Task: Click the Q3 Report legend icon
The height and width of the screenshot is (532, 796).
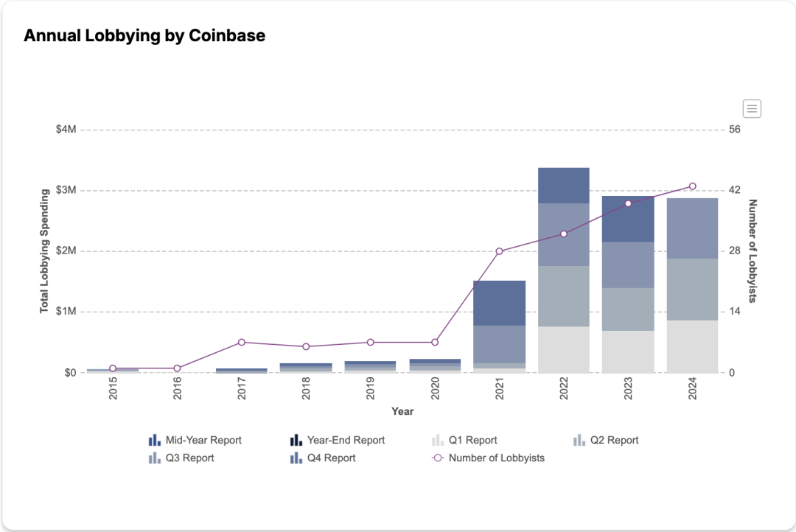Action: pyautogui.click(x=154, y=458)
